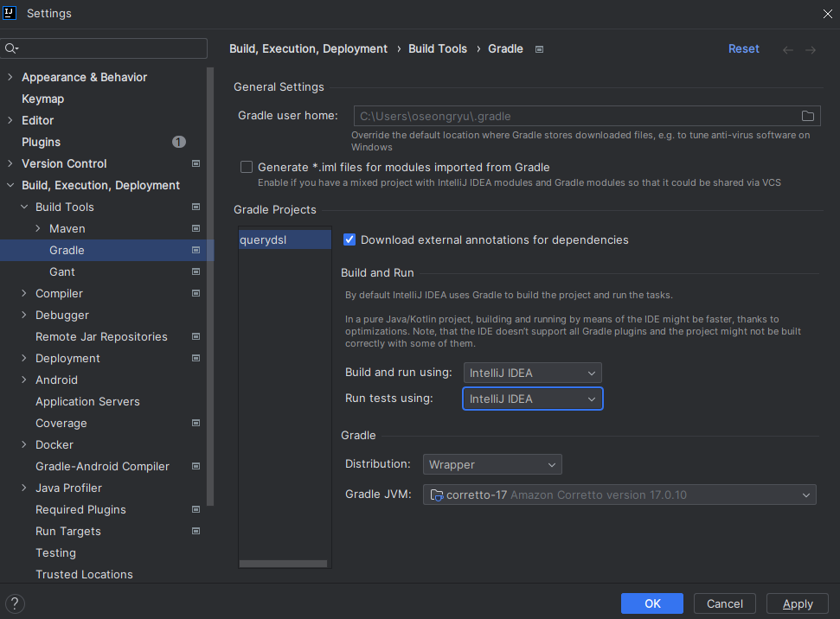Click project-level icon beside Remote Jar Repositories
This screenshot has width=840, height=619.
click(196, 336)
